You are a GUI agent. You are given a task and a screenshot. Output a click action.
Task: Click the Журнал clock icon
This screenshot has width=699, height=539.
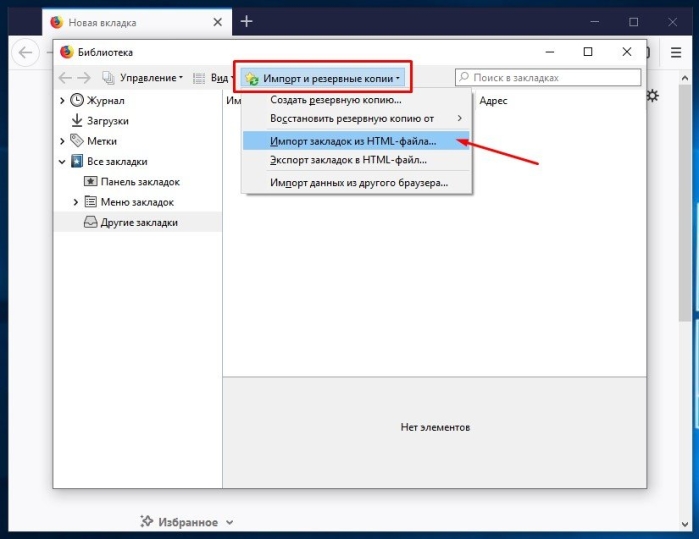(77, 100)
